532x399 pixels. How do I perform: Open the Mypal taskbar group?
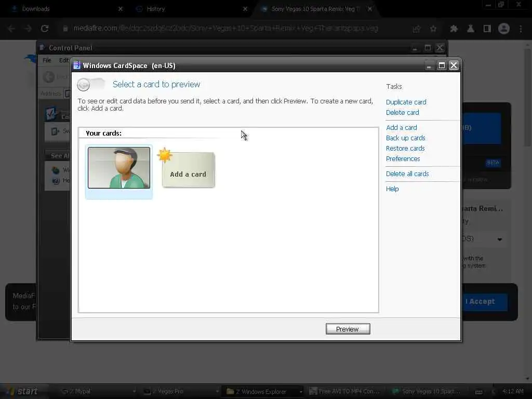click(x=98, y=392)
